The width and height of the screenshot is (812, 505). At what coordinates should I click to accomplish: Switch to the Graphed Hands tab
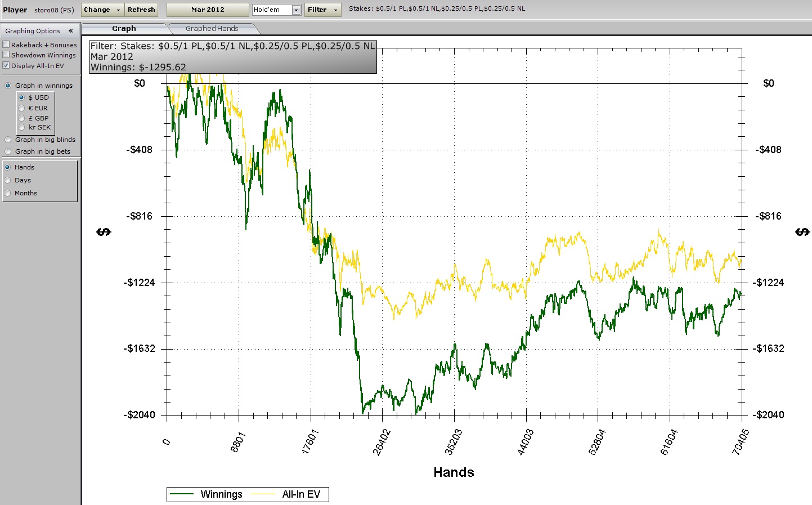[212, 29]
